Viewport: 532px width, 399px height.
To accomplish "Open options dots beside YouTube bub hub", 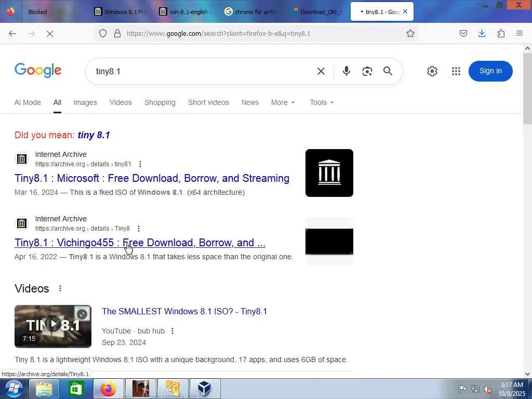I will 172,331.
